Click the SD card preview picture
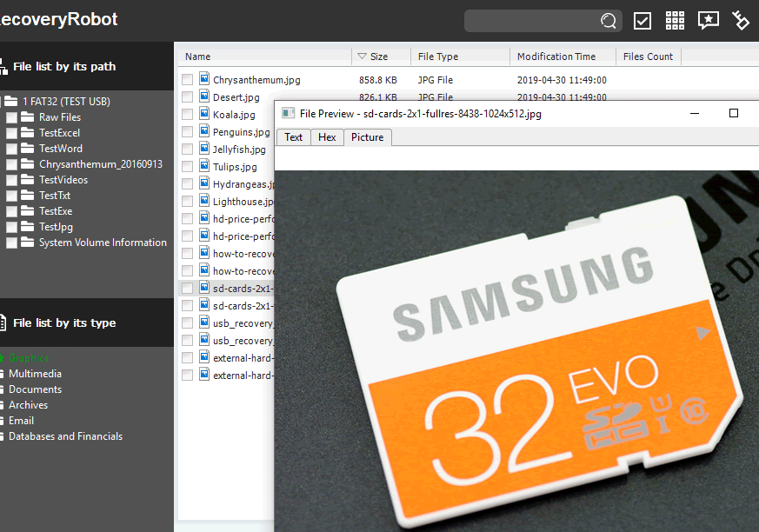Screen dimensions: 759x532 [x=516, y=351]
